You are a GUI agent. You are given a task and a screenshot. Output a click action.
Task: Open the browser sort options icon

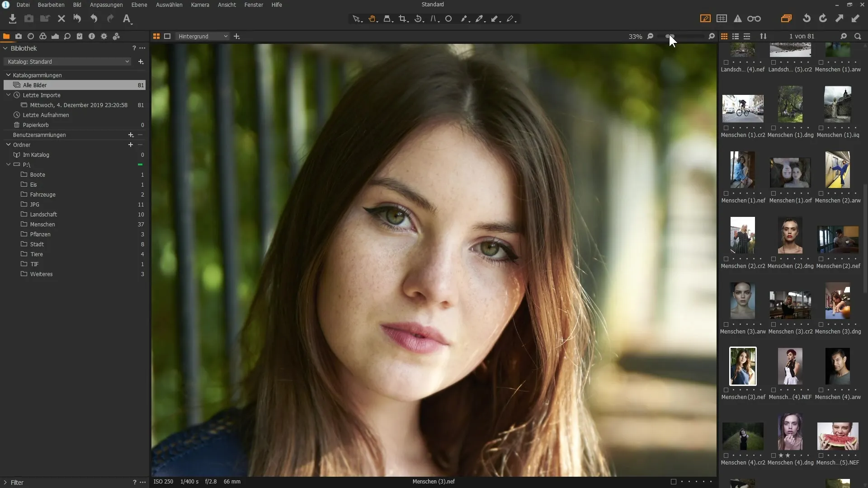(x=763, y=36)
